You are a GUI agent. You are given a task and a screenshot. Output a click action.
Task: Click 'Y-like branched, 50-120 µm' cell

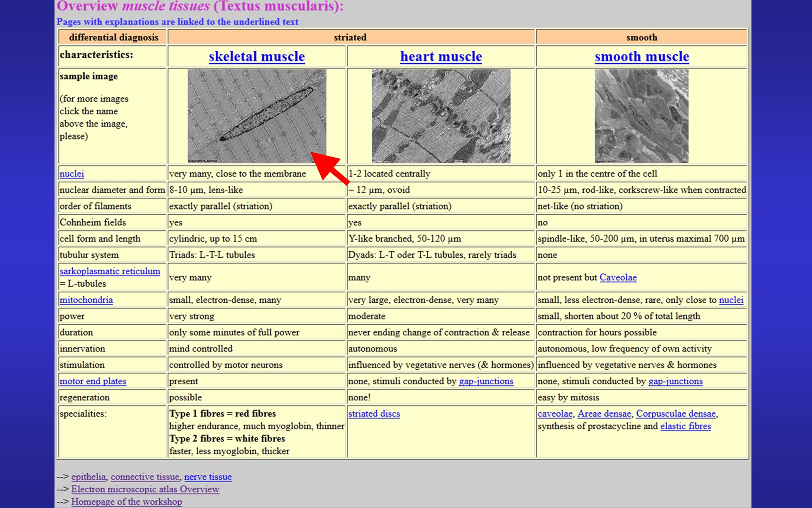coord(441,239)
